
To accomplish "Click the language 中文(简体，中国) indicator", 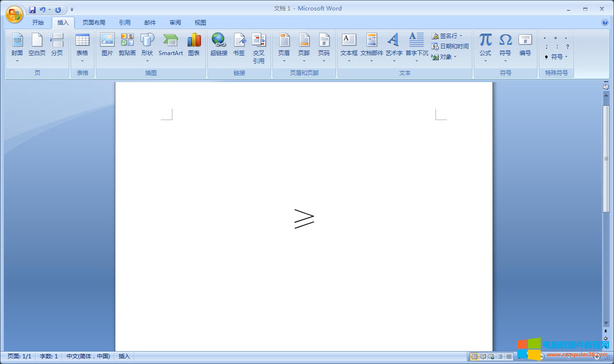I will pyautogui.click(x=88, y=356).
